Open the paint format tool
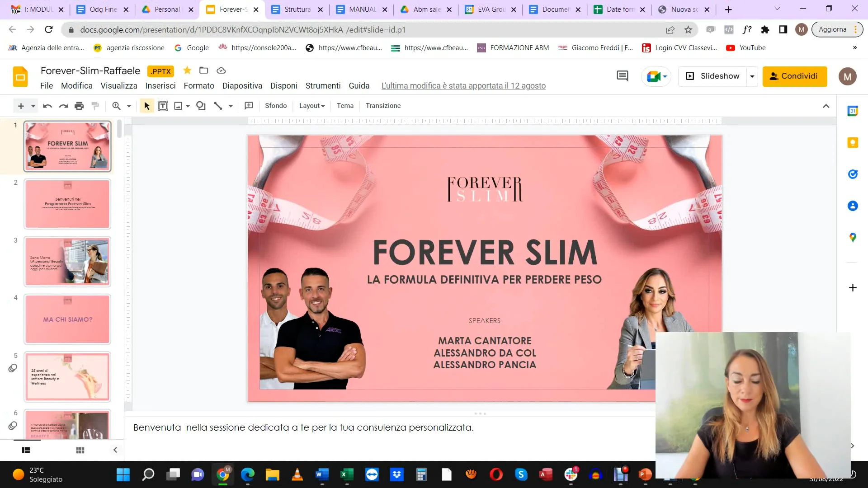 coord(95,105)
